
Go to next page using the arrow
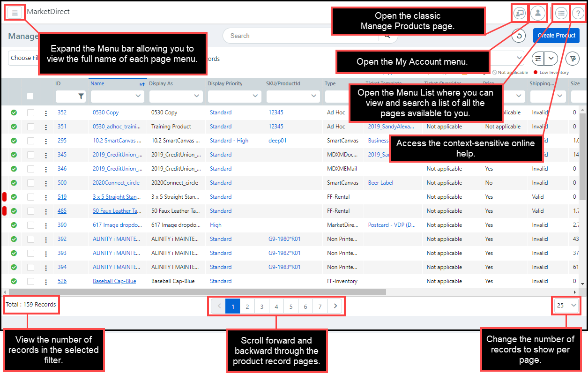(335, 307)
